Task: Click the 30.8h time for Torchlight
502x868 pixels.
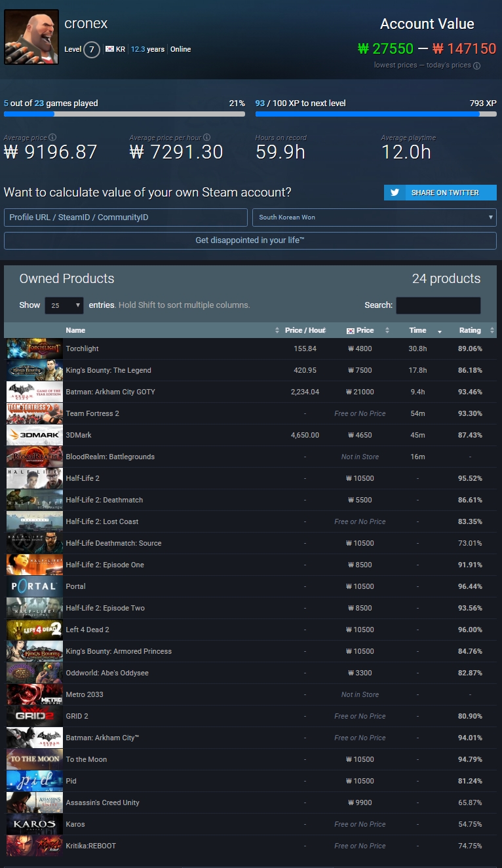Action: (x=418, y=349)
